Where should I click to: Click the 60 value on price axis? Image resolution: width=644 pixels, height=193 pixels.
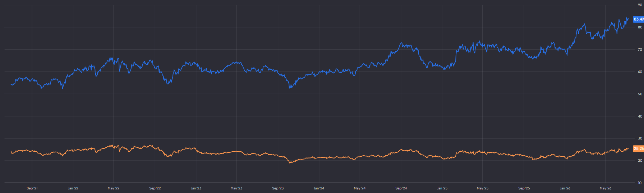click(x=640, y=72)
